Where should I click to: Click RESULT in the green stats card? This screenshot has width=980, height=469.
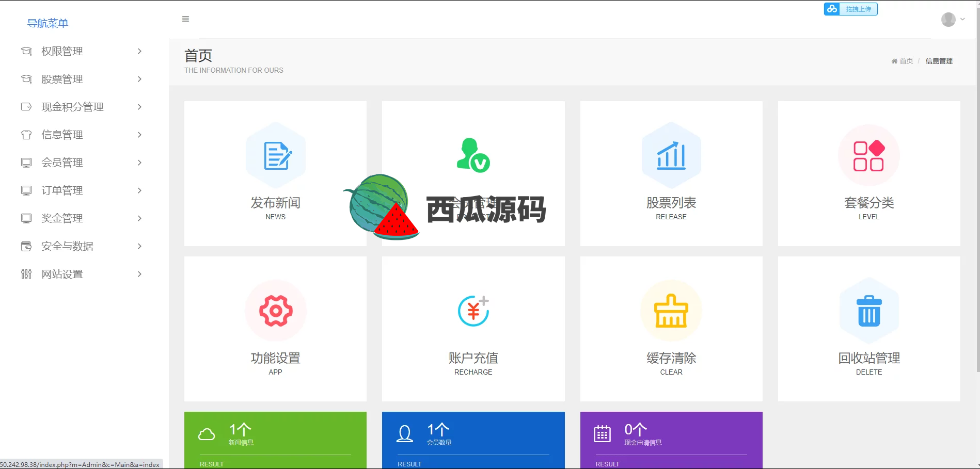coord(212,464)
